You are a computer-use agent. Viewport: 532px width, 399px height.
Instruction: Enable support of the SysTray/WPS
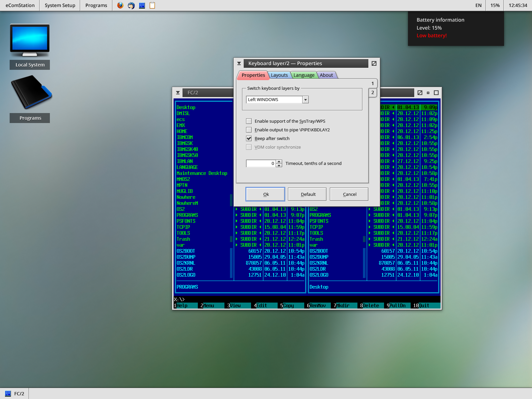point(249,121)
